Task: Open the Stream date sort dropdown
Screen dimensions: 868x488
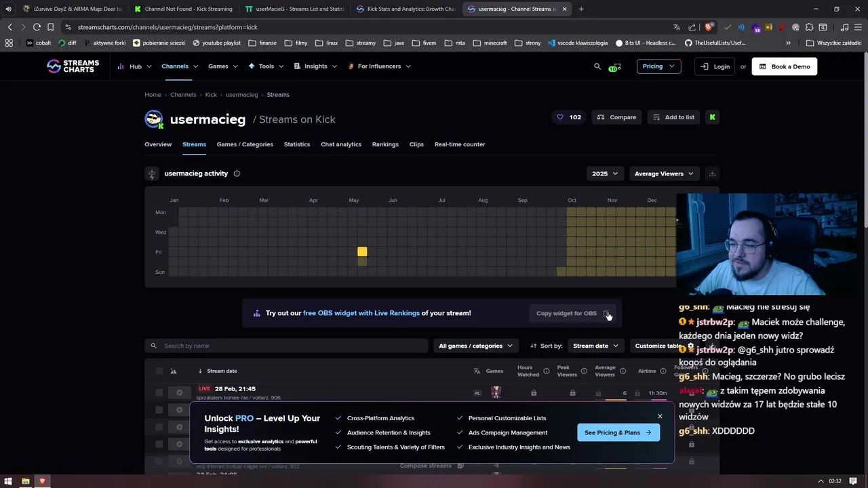Action: 595,346
